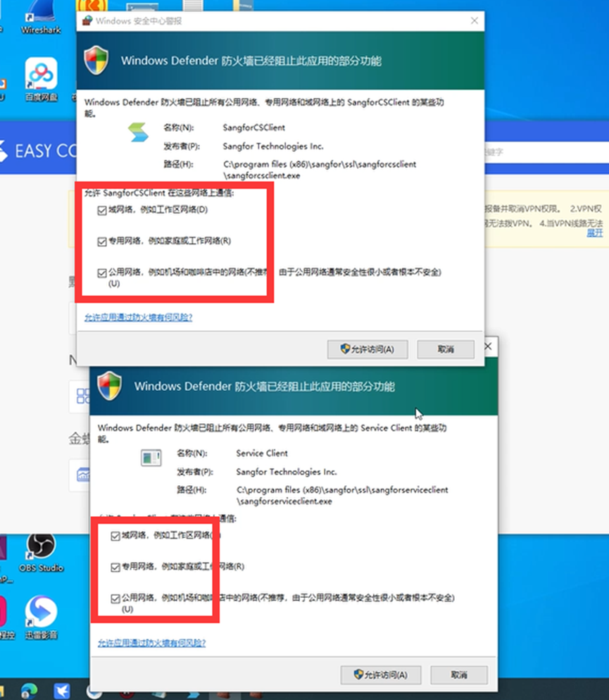Toggle 专用网络 in Service Client dialog
Image resolution: width=609 pixels, height=700 pixels.
coord(115,567)
